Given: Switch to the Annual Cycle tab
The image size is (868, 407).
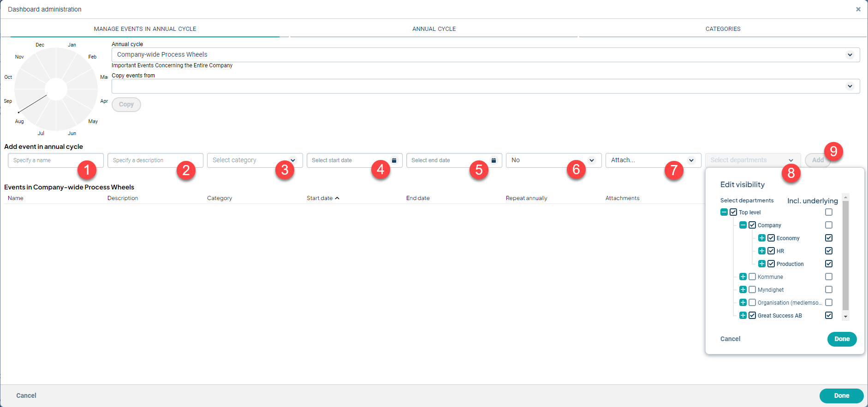Looking at the screenshot, I should pyautogui.click(x=434, y=29).
